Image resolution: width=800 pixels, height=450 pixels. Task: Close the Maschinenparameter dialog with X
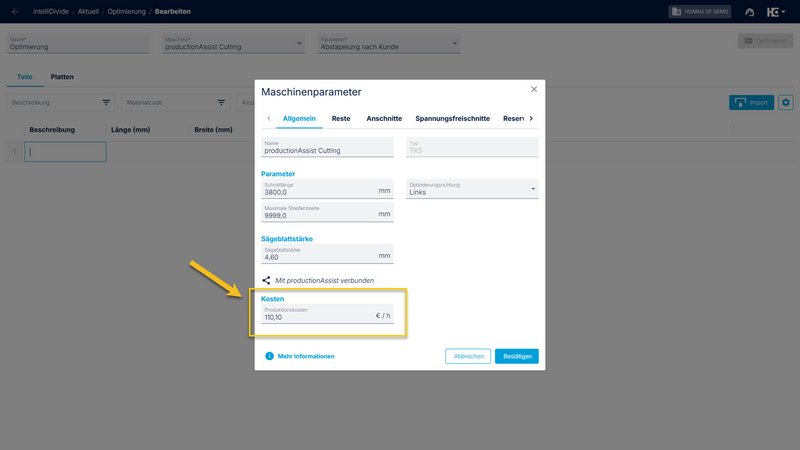534,89
